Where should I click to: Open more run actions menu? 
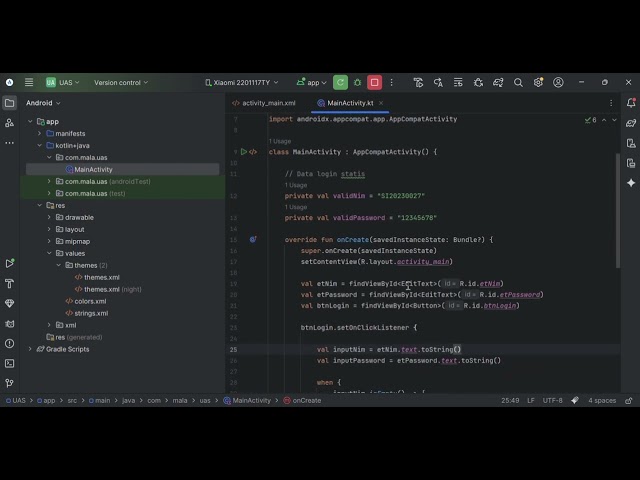(x=391, y=82)
